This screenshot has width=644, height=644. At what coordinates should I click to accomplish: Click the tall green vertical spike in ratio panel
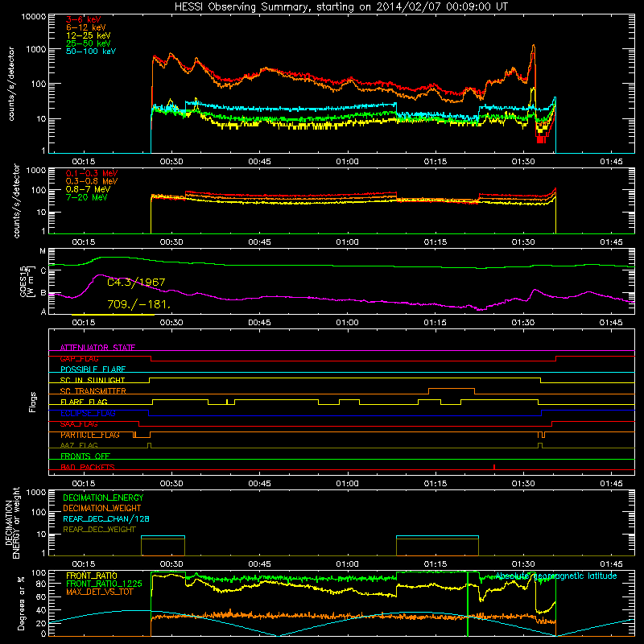468,603
